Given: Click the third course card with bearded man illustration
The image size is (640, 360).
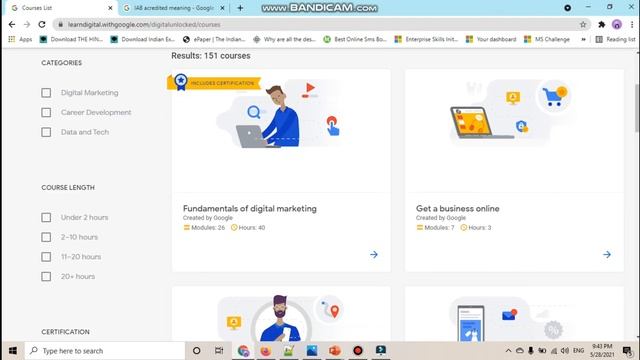Looking at the screenshot, I should tap(281, 314).
